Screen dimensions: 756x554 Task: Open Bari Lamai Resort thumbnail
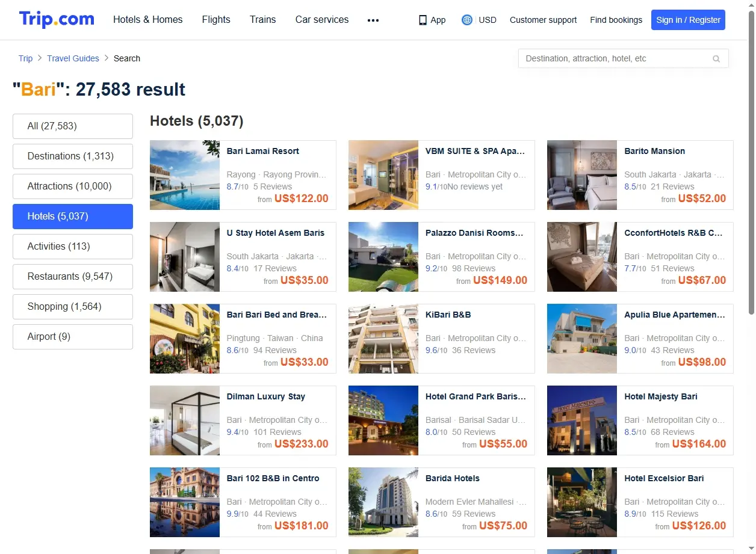coord(185,175)
